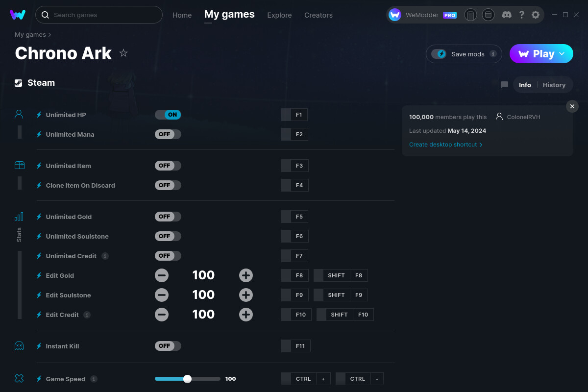Enable Unlimited Item toggle
The height and width of the screenshot is (392, 588).
click(x=168, y=166)
